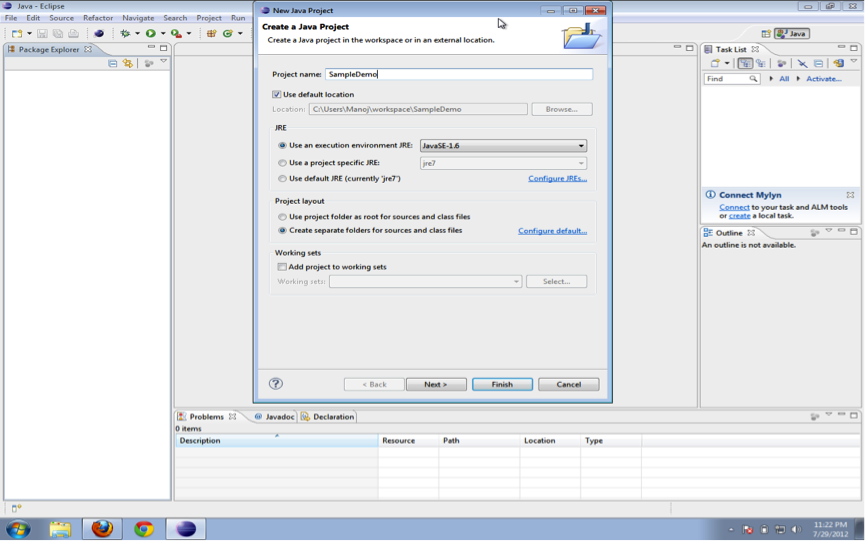This screenshot has width=865, height=541.
Task: Open the New Java Class dropdown arrow
Action: point(240,34)
